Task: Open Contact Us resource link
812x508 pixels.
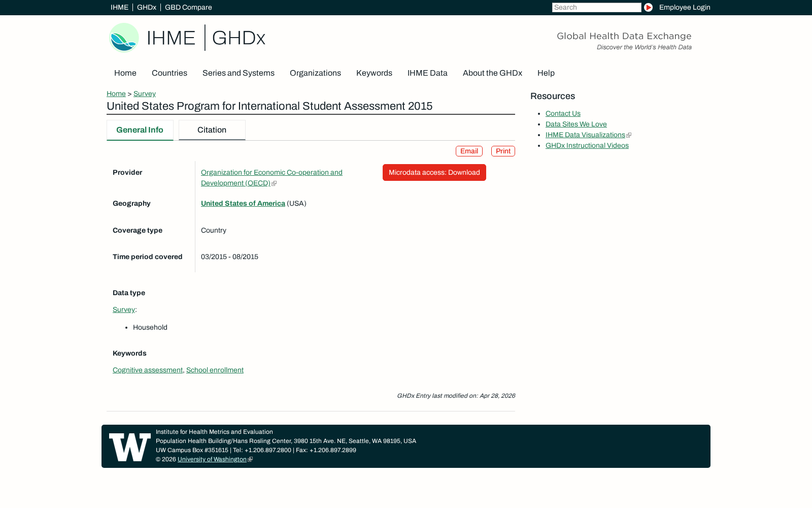Action: click(x=563, y=114)
